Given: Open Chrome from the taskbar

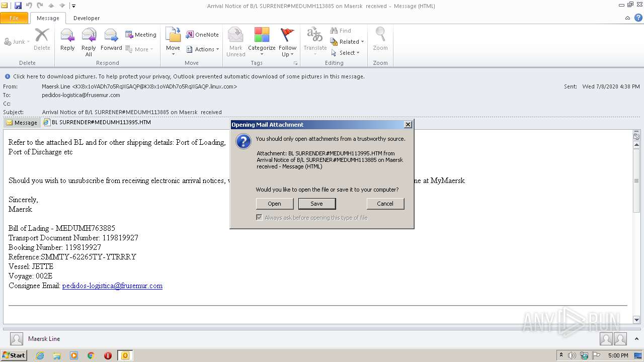Looking at the screenshot, I should (x=91, y=355).
